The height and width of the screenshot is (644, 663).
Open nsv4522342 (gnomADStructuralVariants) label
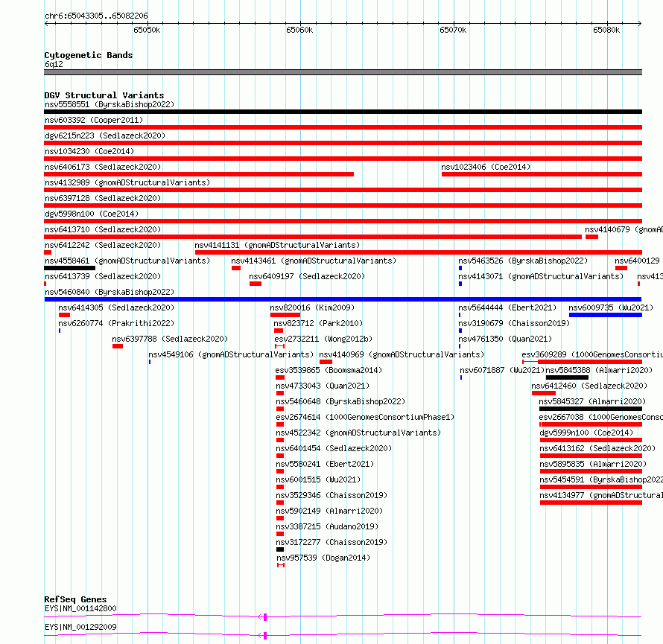click(358, 433)
